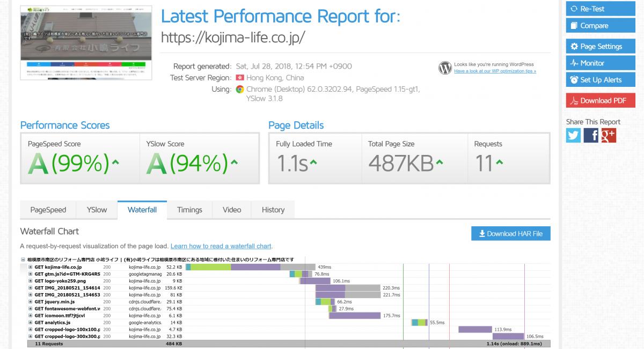Open the WP optimization tips link
The width and height of the screenshot is (644, 349).
(x=495, y=71)
